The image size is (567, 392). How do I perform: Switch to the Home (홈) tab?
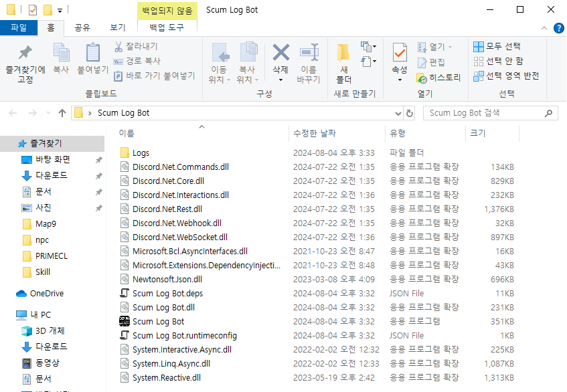51,27
